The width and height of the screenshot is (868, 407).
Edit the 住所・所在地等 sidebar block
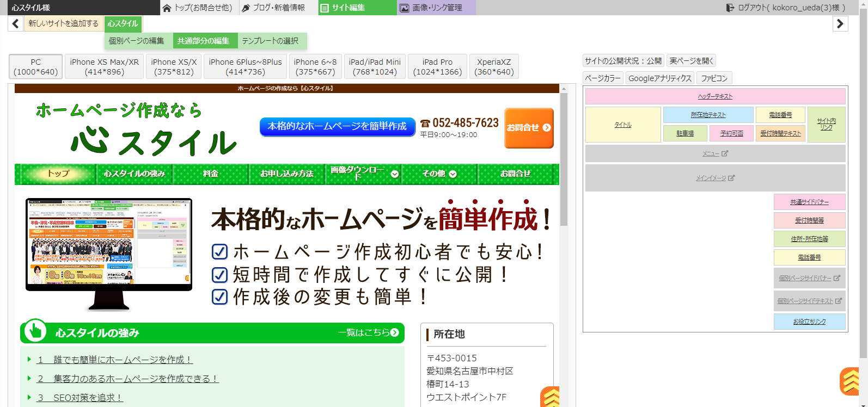point(809,239)
